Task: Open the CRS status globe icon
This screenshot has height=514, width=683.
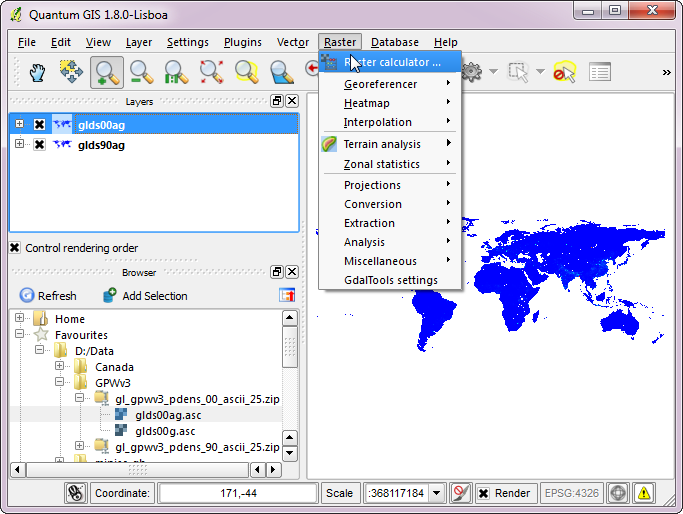Action: point(618,493)
